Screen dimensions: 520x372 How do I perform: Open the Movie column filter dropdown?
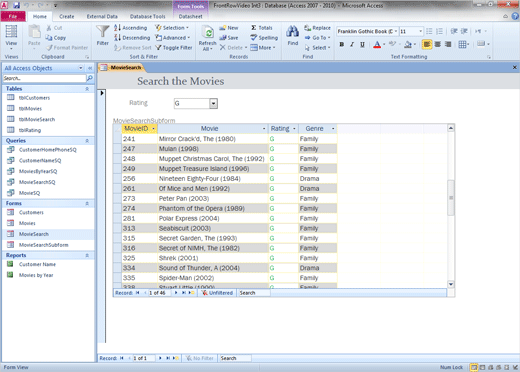264,129
